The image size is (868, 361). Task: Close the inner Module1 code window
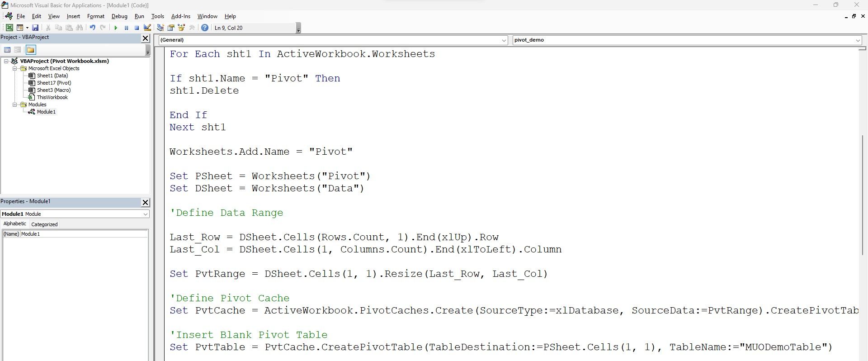pyautogui.click(x=862, y=16)
